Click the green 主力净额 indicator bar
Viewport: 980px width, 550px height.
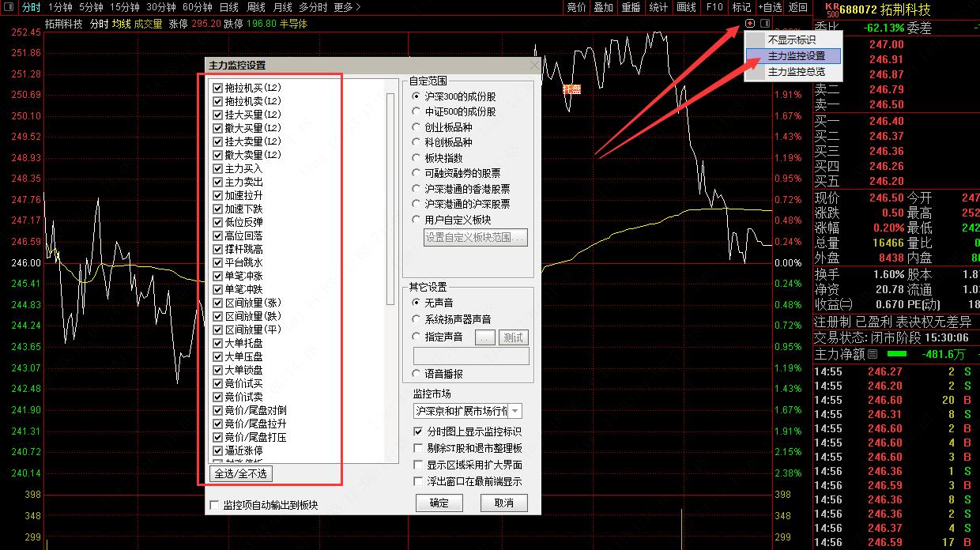[x=897, y=354]
